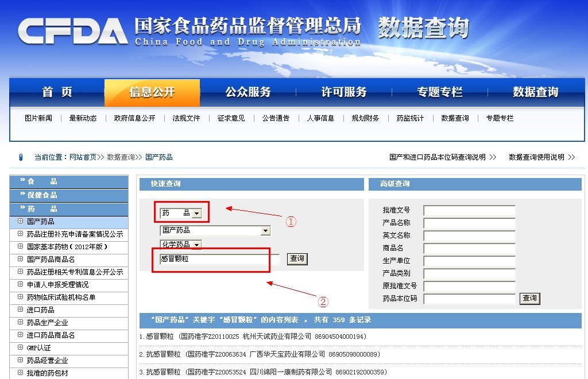The height and width of the screenshot is (379, 588).
Task: Select 法规文件 in the submenu
Action: click(x=187, y=118)
